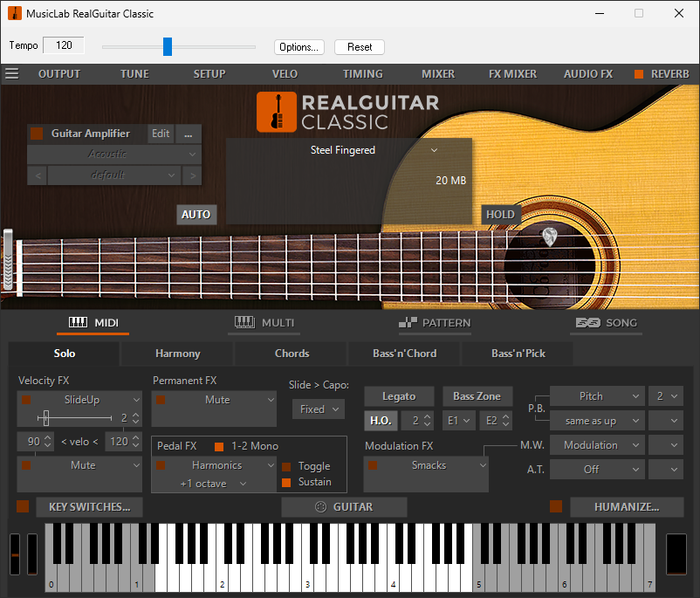Toggle the SlideUp velocity FX indicator

26,400
